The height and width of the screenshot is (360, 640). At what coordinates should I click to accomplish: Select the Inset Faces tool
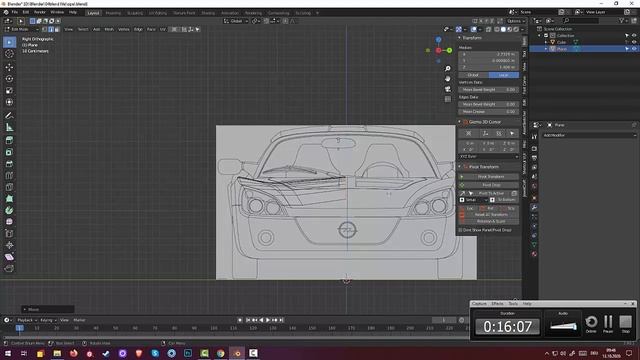[9, 152]
